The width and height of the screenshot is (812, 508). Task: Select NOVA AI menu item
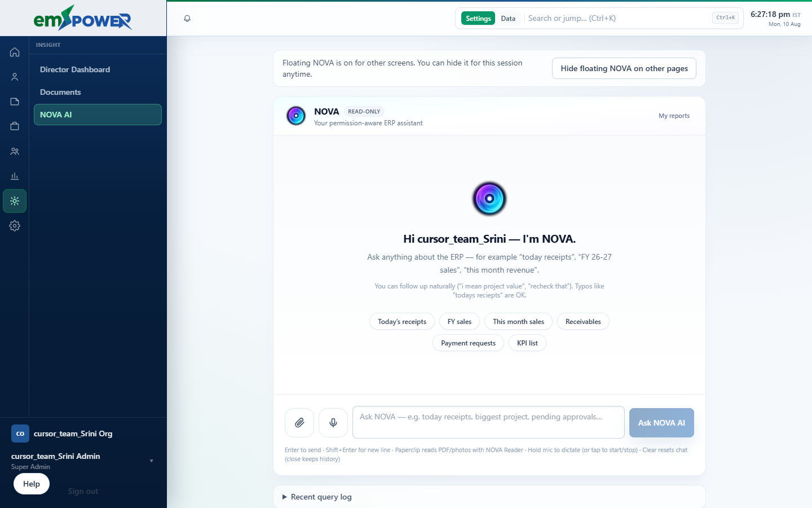[98, 115]
